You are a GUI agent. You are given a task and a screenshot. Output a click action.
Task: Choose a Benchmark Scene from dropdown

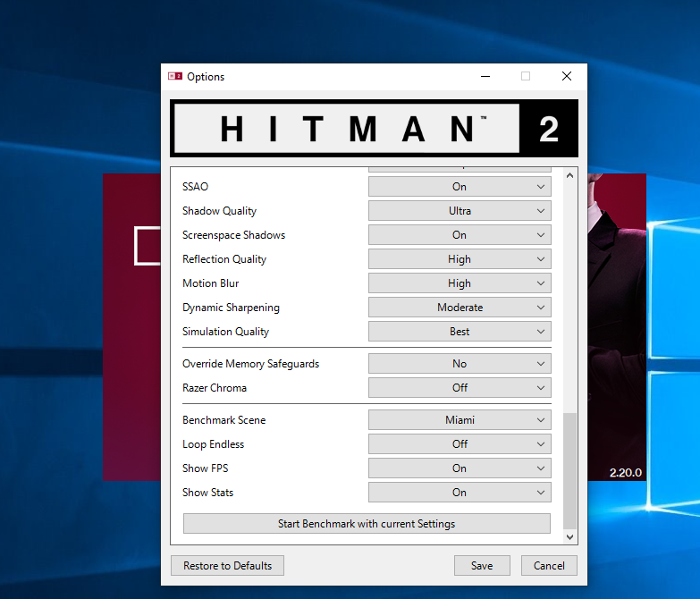(x=460, y=419)
